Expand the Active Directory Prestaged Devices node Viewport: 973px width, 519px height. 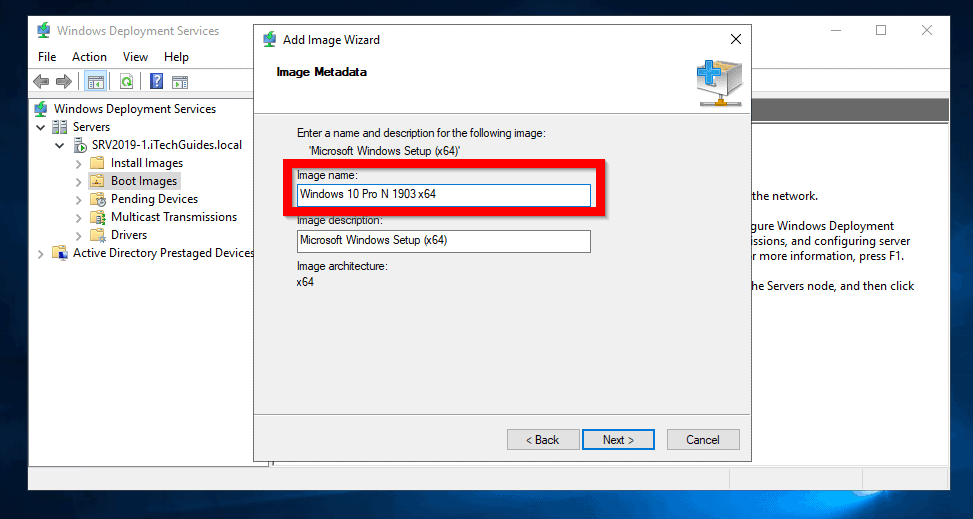[x=41, y=253]
